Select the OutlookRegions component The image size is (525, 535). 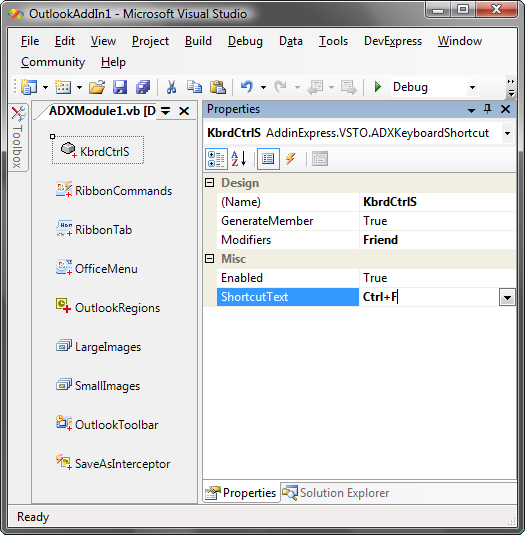click(x=108, y=307)
